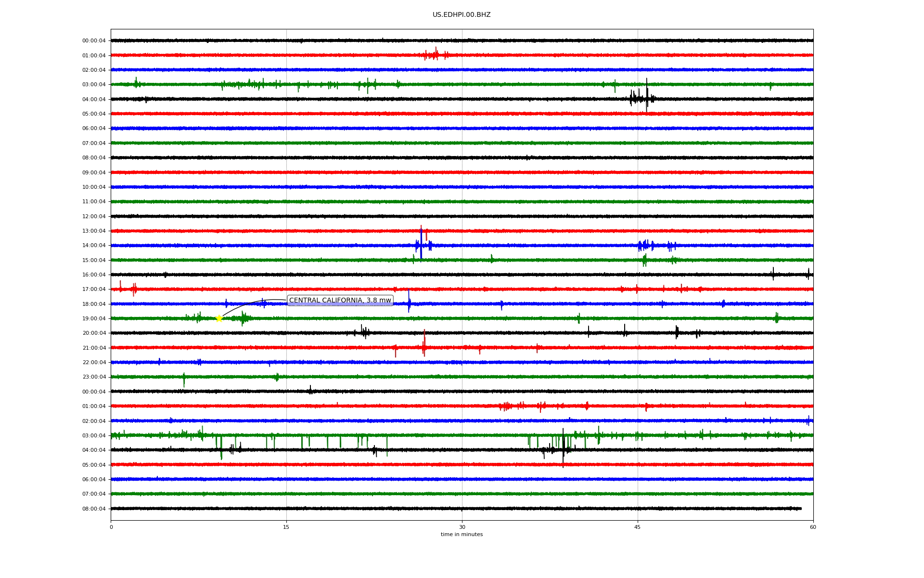The width and height of the screenshot is (924, 578).
Task: Select the 19:00:04 row label
Action: point(94,318)
